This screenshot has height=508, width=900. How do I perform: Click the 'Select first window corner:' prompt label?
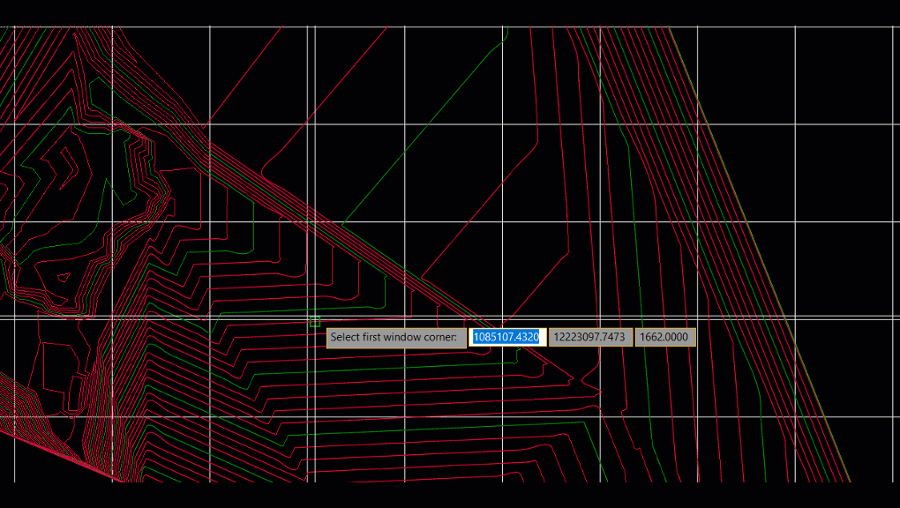396,337
